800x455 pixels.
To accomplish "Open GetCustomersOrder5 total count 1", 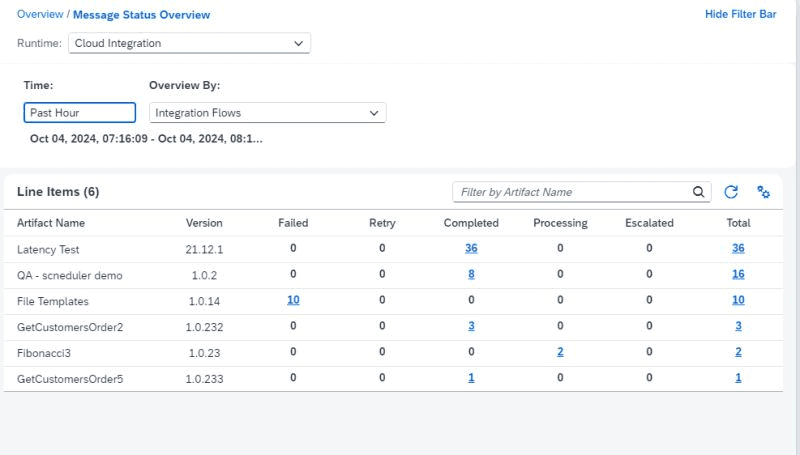I will coord(738,378).
